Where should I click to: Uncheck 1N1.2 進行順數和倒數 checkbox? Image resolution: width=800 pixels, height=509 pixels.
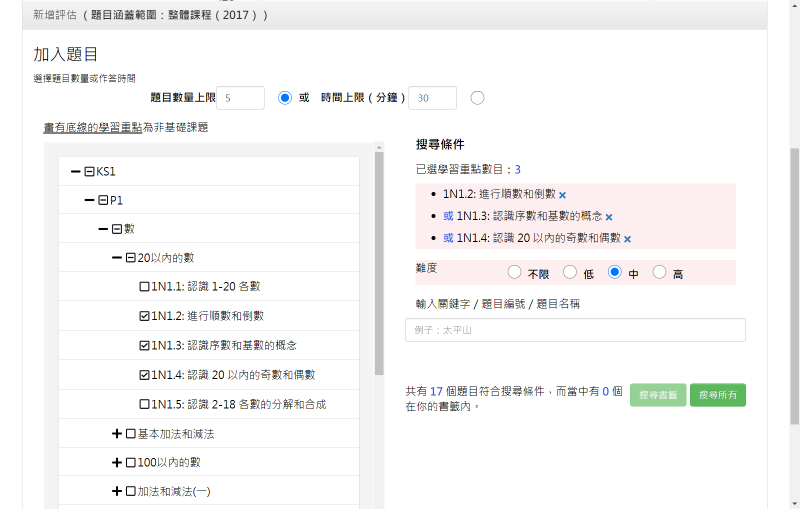[145, 316]
